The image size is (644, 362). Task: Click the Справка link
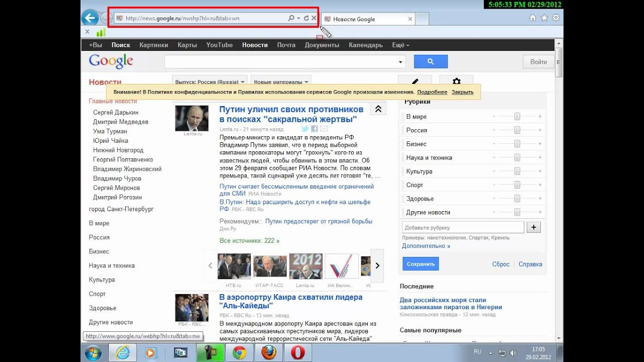click(530, 264)
